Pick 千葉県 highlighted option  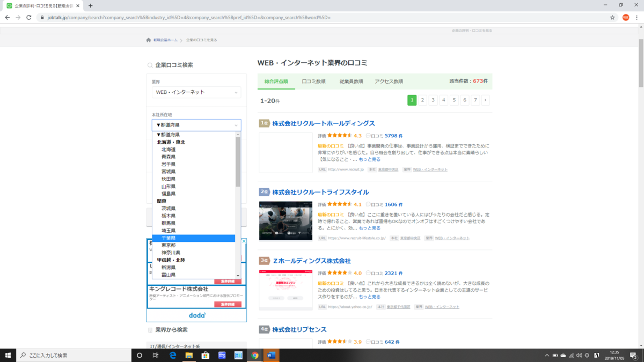click(194, 238)
